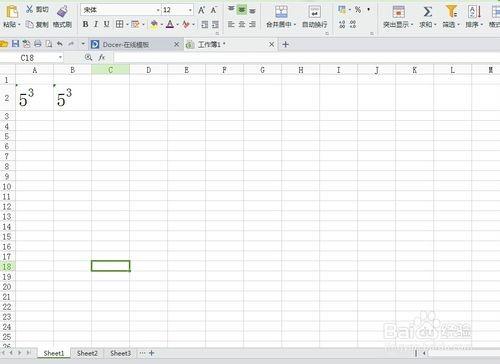This screenshot has width=500, height=364.
Task: Open the font color A swatch
Action: (170, 24)
